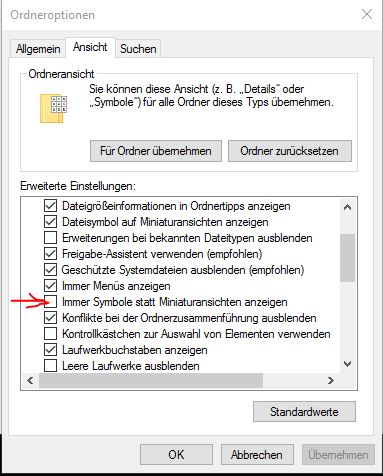Uncheck Konflikte bei der Ordnerzusammenführung ausblenden
Image resolution: width=383 pixels, height=476 pixels.
point(50,318)
